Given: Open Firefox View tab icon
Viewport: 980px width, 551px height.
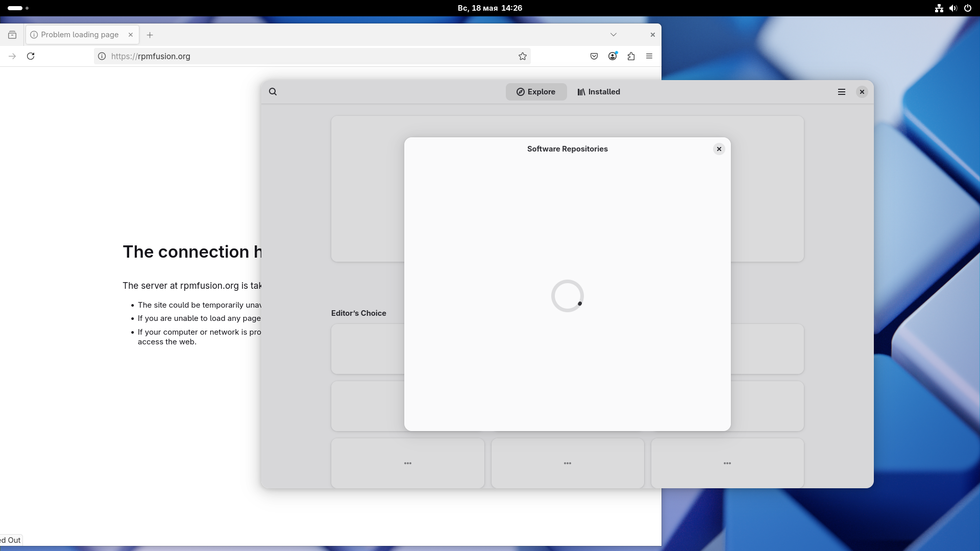Looking at the screenshot, I should (x=12, y=35).
